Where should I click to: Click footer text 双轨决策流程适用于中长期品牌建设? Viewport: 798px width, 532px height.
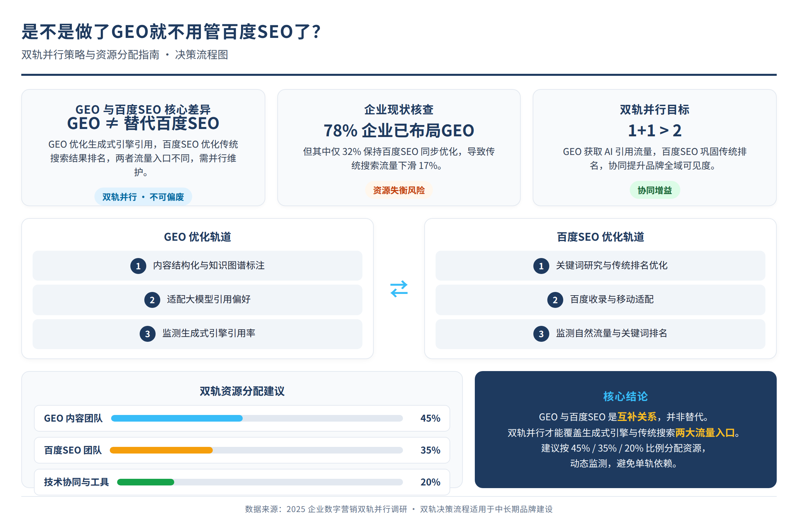point(486,509)
